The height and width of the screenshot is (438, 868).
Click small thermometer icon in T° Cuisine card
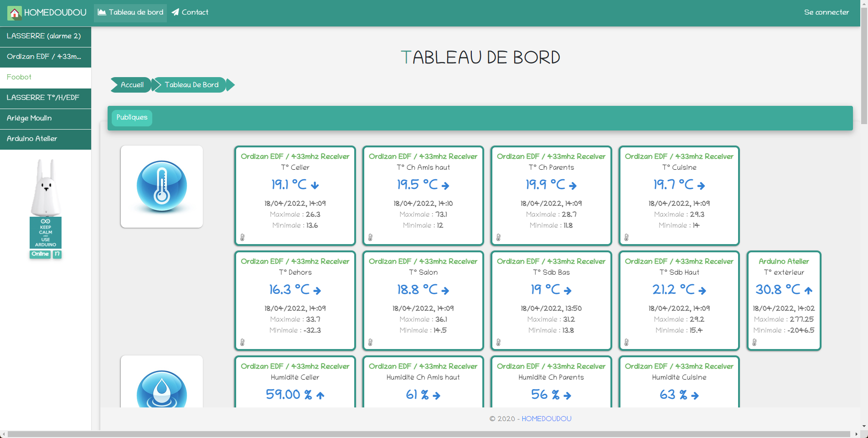pyautogui.click(x=627, y=237)
